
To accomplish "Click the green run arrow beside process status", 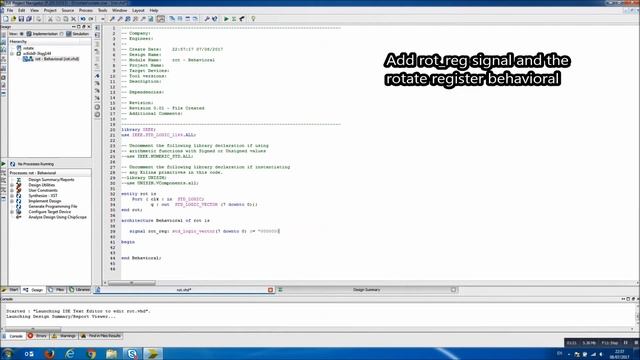I will coord(4,164).
